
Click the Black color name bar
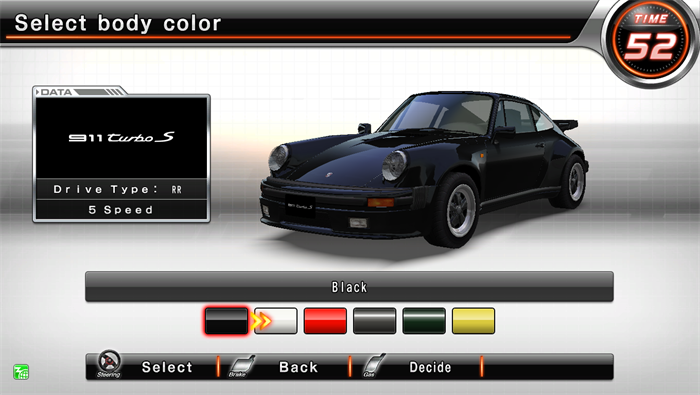tap(349, 287)
